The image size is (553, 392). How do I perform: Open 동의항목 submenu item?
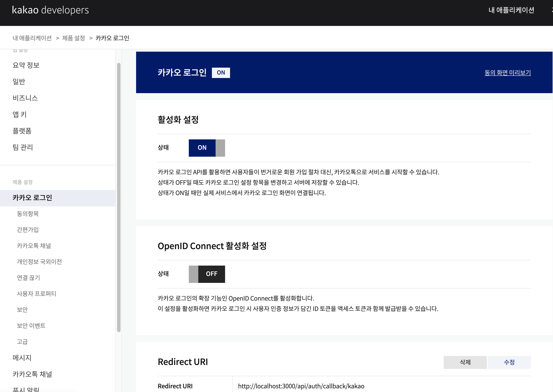point(28,214)
